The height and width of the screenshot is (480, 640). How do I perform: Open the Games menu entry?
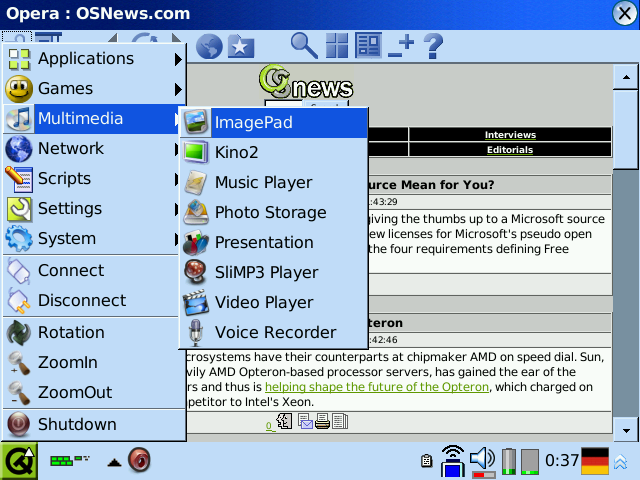click(x=94, y=89)
